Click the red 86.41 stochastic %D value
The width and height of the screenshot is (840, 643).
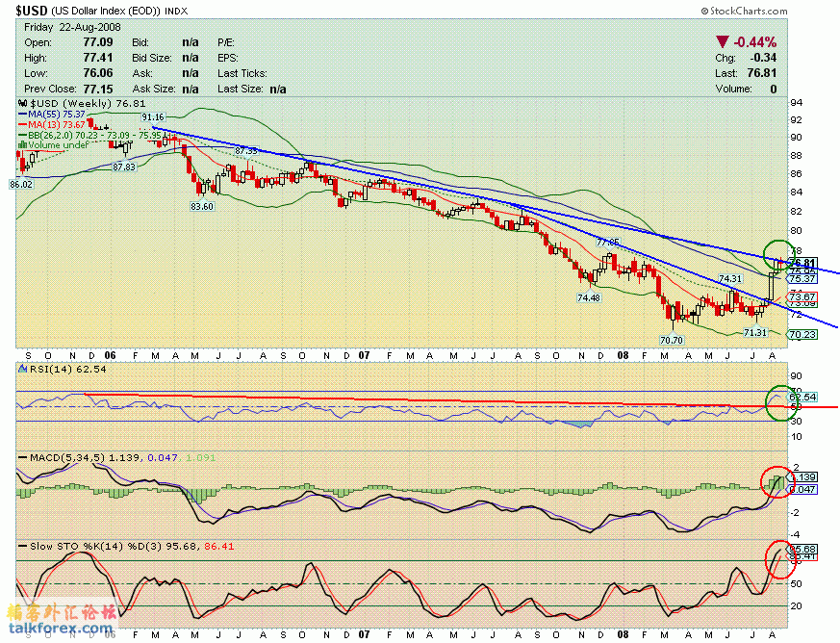tap(219, 547)
